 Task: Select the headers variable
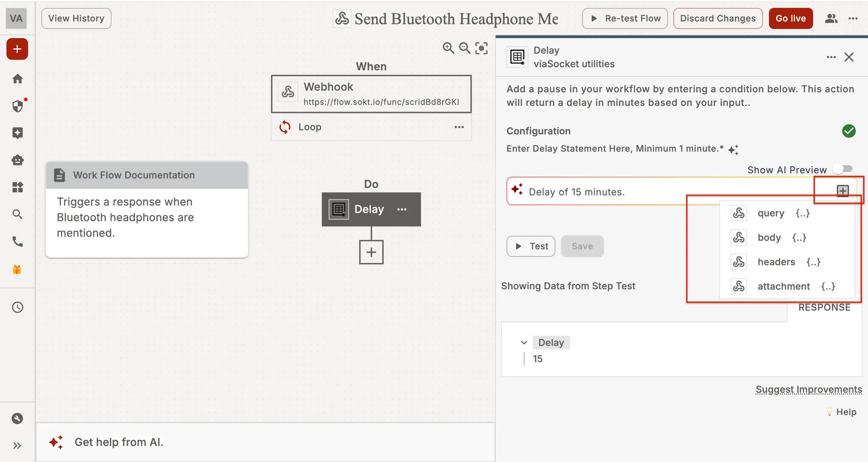pos(787,262)
